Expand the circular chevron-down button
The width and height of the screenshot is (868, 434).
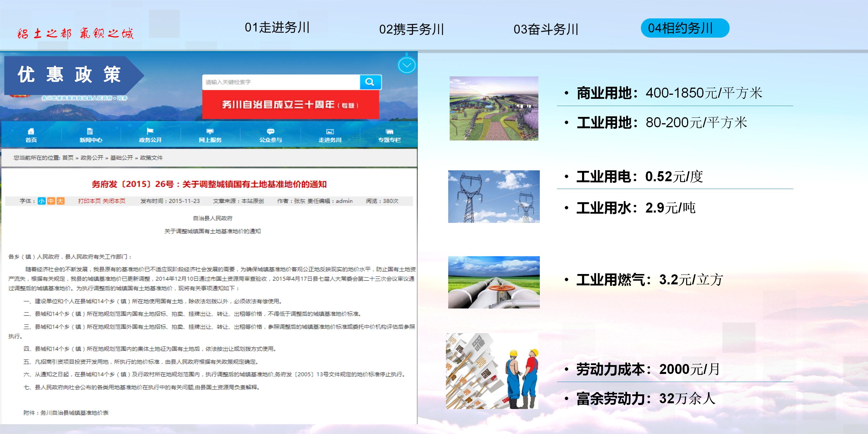click(407, 65)
